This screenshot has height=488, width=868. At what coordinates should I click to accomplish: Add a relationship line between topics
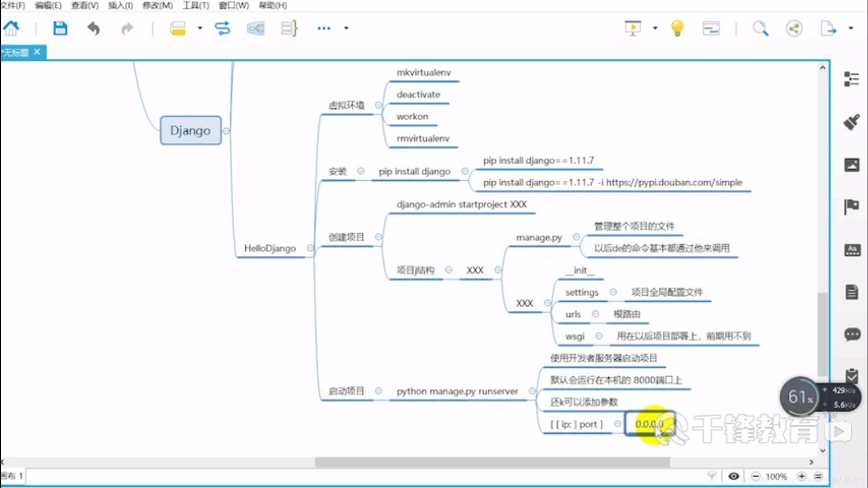(x=222, y=28)
